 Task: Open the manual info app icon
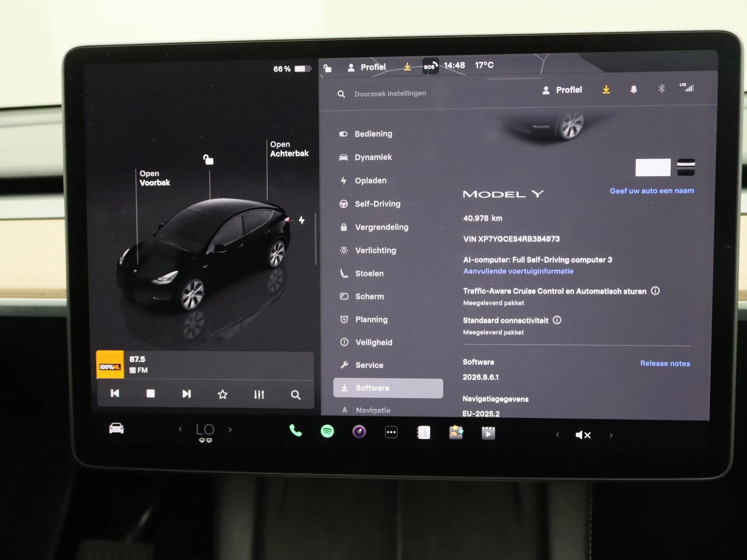coord(423,432)
